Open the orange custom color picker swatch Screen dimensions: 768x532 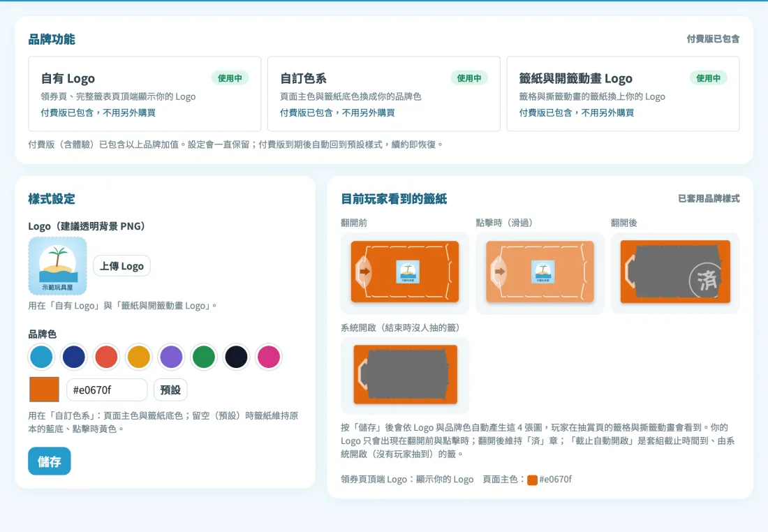[44, 390]
